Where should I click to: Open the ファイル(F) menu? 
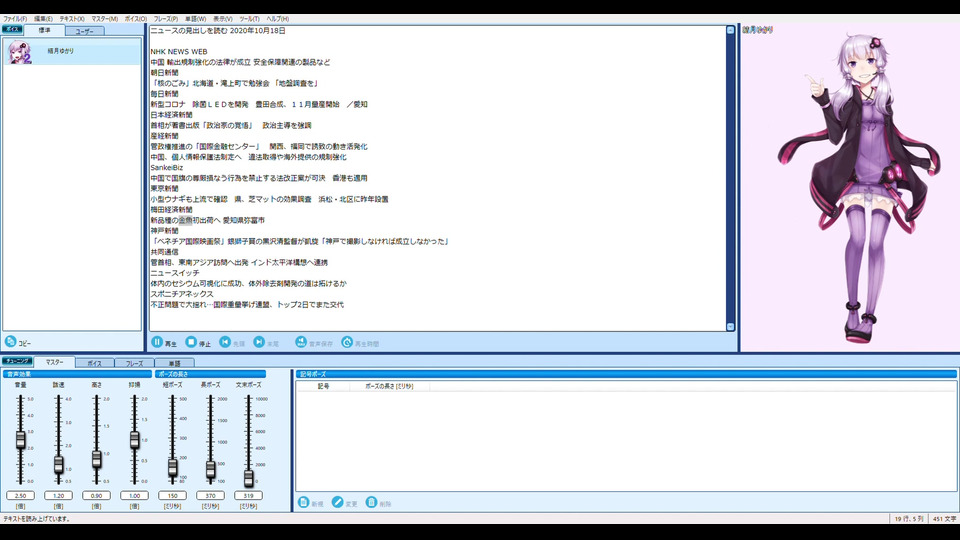click(15, 19)
